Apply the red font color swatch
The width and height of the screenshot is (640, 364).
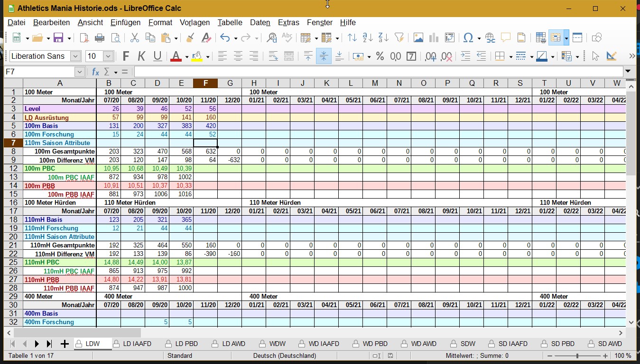click(x=176, y=56)
